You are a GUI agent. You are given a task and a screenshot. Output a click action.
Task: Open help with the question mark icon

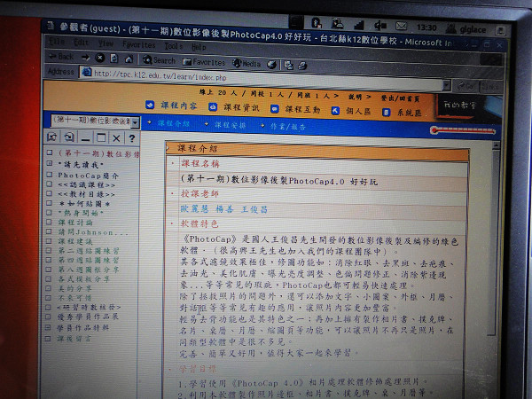click(132, 138)
